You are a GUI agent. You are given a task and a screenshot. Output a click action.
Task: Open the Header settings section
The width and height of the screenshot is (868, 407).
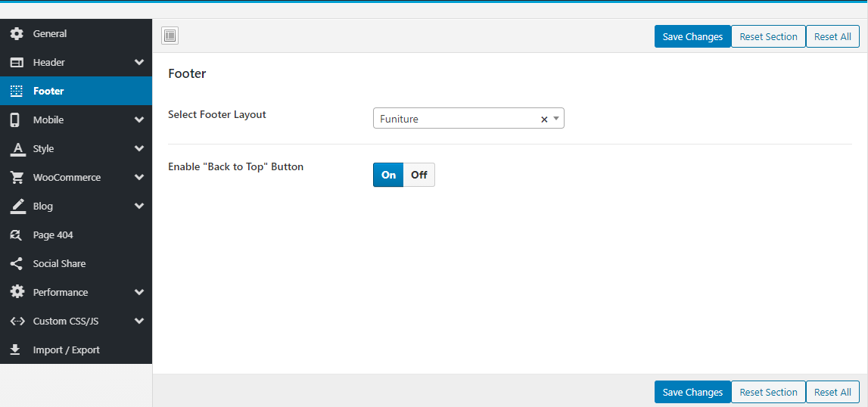(76, 63)
